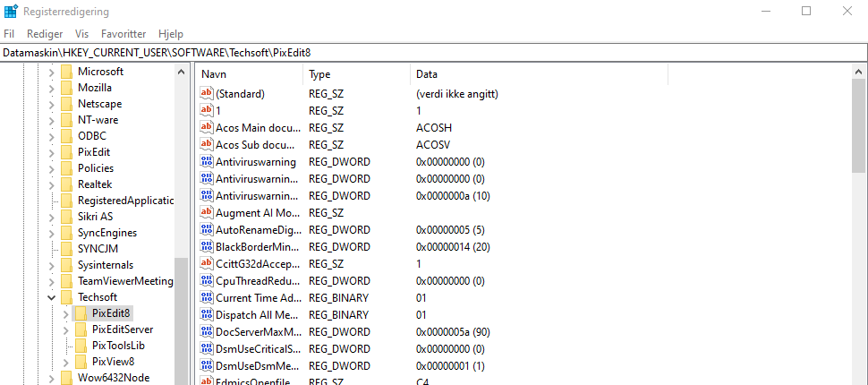
Task: Sort values by the Data column header
Action: 540,74
